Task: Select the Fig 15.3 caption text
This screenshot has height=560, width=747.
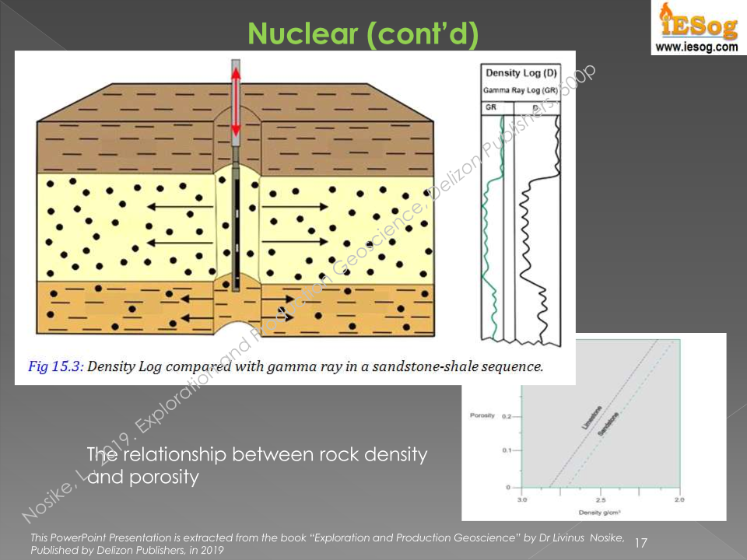Action: click(x=285, y=366)
